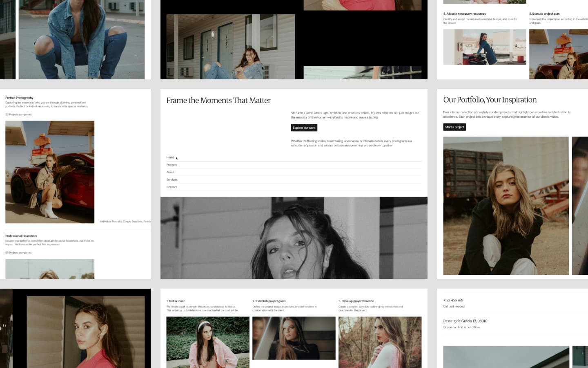The image size is (588, 368).
Task: Open the blonde woman portfolio photo
Action: 506,205
